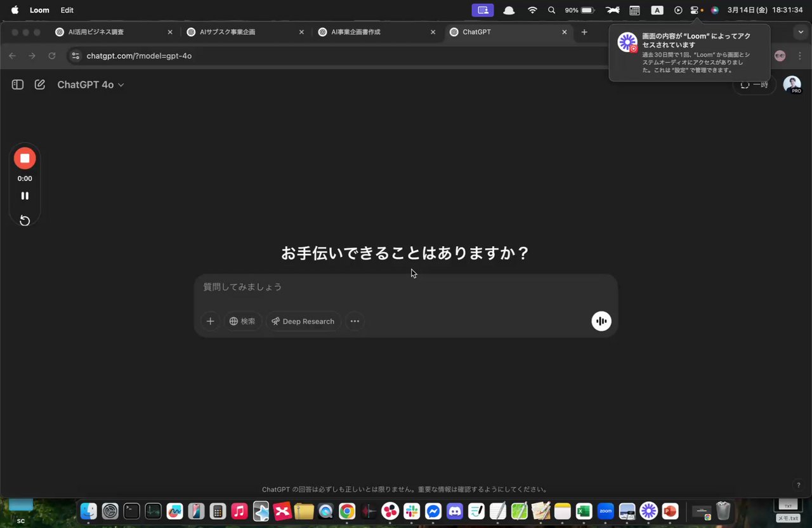
Task: Open the ChatGPT 4o model selector dropdown
Action: [x=91, y=84]
